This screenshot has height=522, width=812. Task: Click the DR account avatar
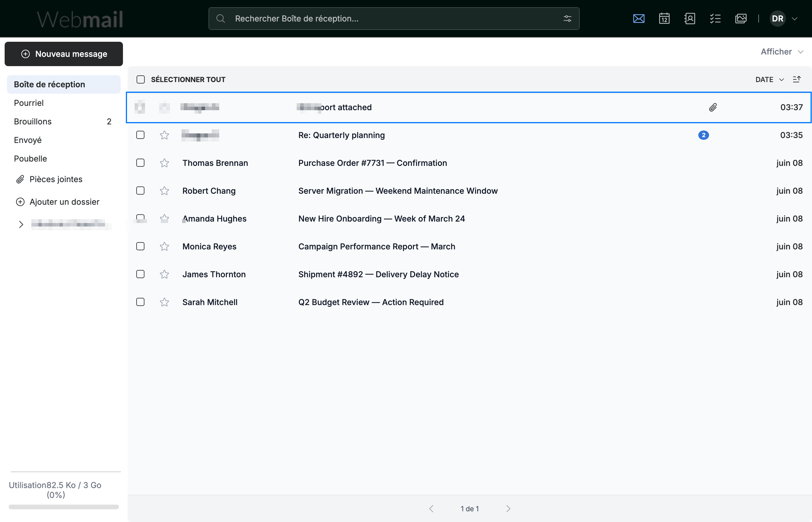pyautogui.click(x=777, y=19)
